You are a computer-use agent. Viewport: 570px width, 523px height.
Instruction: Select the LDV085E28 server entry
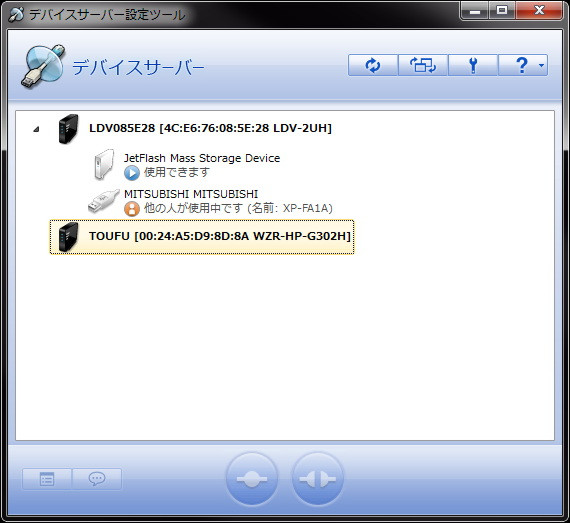click(x=210, y=128)
